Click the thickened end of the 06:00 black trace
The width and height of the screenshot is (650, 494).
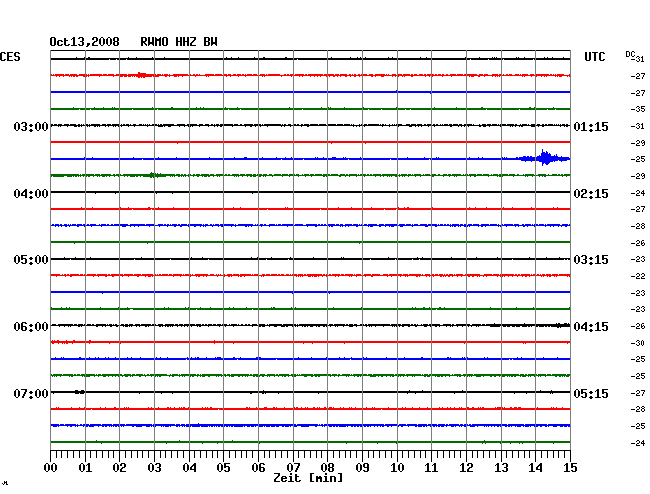click(x=563, y=325)
